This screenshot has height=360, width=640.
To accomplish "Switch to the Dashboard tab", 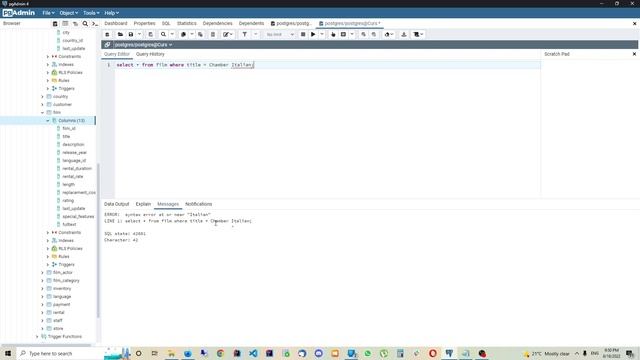I will point(116,24).
